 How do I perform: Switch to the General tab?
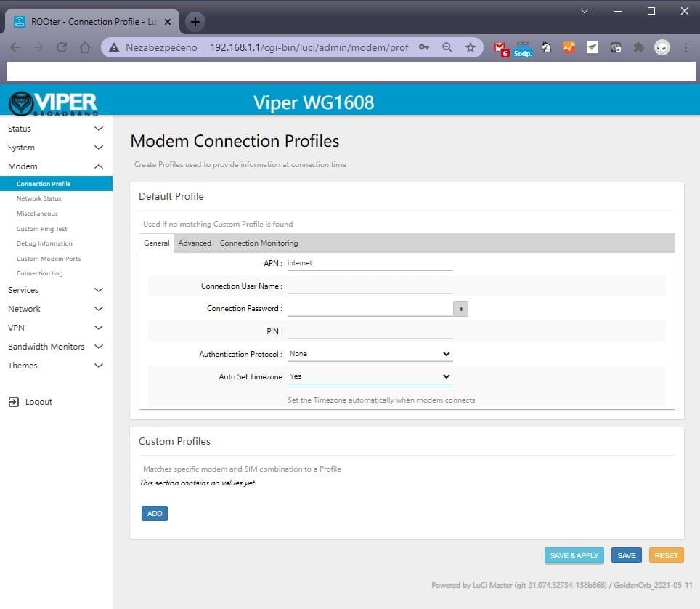(156, 243)
